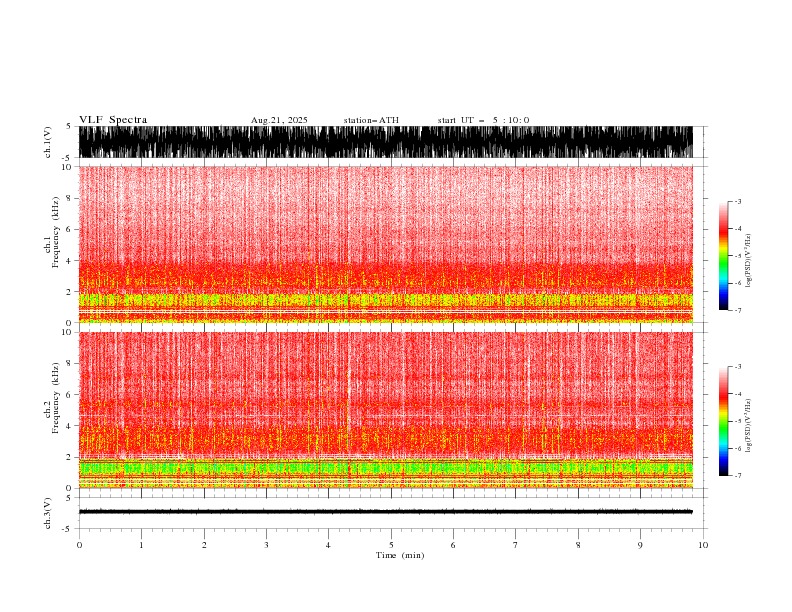Select the ch.2 "Frequency (kHz)" axis label
This screenshot has height=612, width=792.
(x=55, y=397)
